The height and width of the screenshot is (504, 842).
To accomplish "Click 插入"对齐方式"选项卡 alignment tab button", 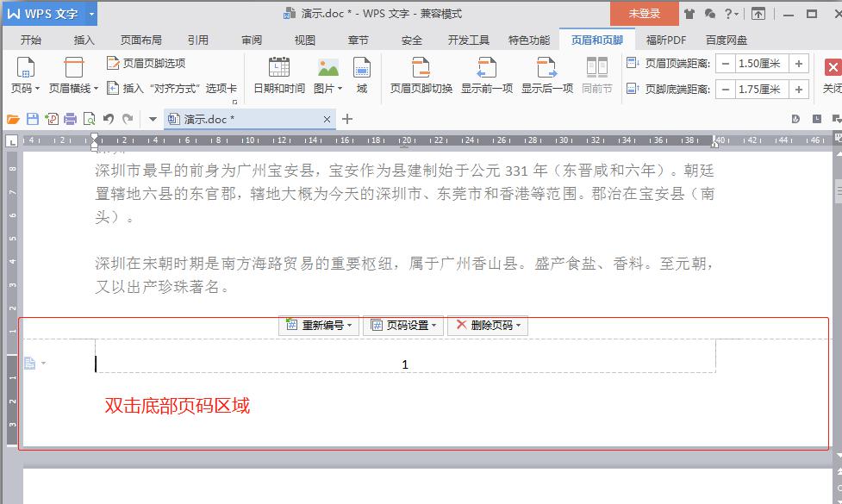I will point(172,88).
